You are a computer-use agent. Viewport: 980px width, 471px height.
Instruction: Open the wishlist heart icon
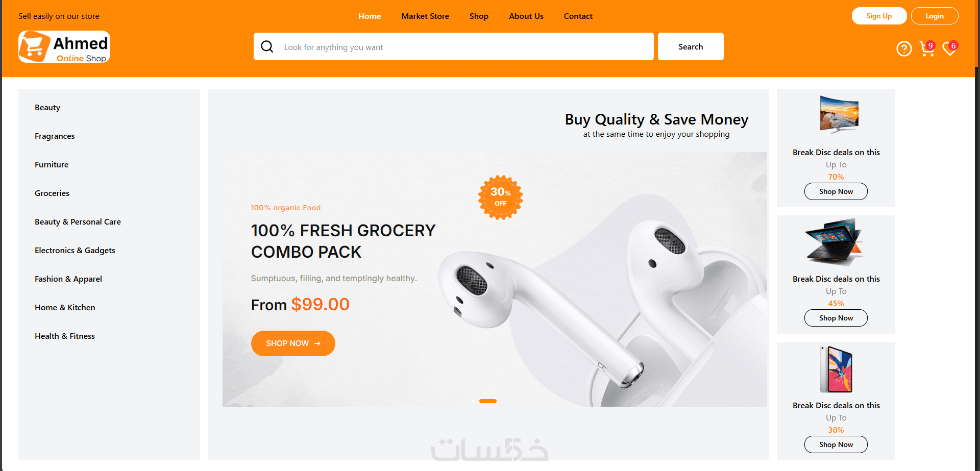[x=950, y=48]
